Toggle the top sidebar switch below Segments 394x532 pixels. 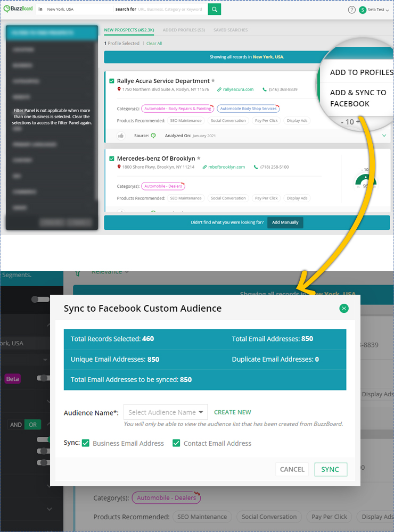pos(40,299)
